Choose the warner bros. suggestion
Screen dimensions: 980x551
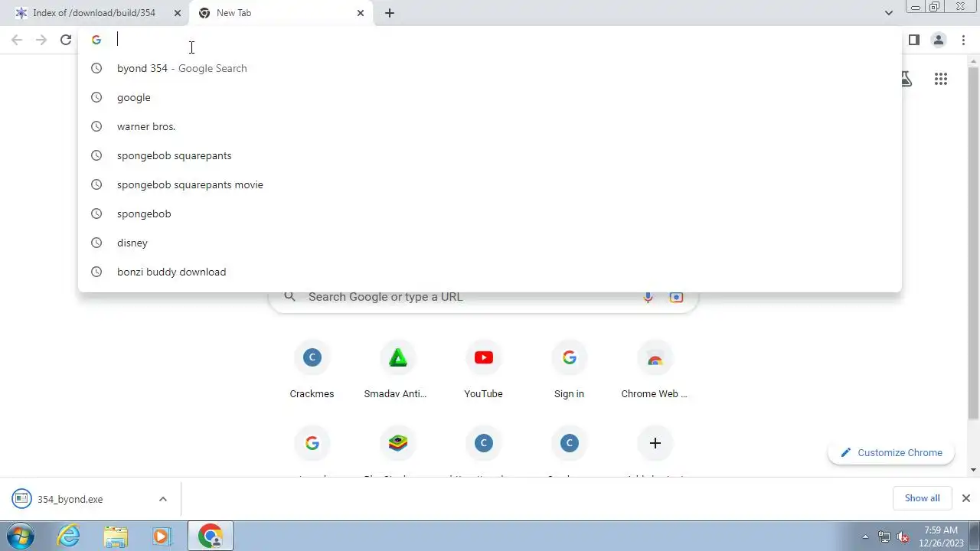490,126
